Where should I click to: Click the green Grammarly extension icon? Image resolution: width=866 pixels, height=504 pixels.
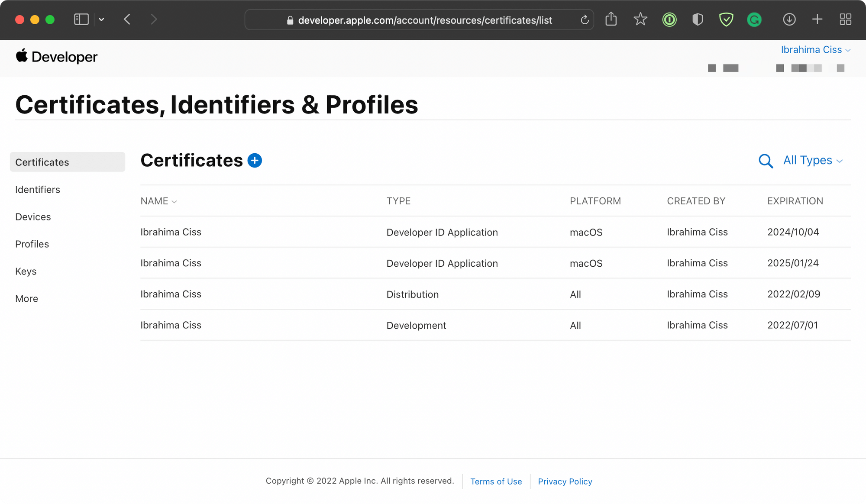[x=754, y=20]
